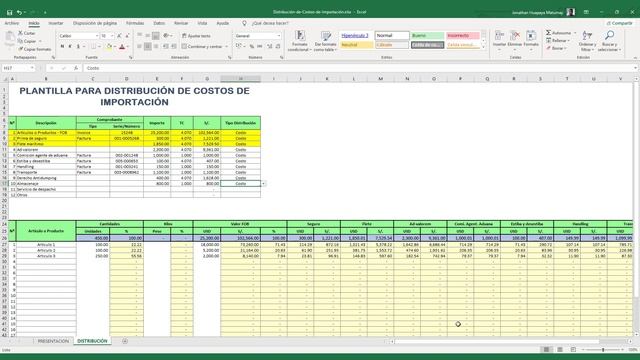Click the Autosuma sigma button
The height and width of the screenshot is (360, 640).
(558, 33)
